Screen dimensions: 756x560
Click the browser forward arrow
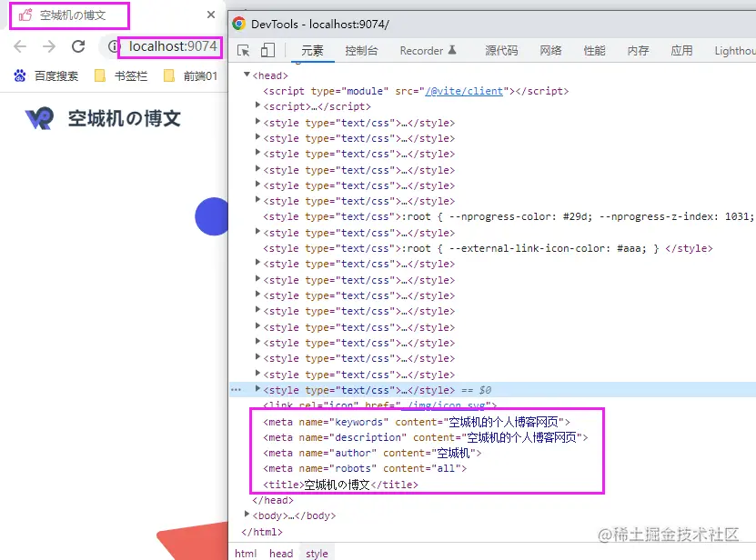tap(49, 46)
